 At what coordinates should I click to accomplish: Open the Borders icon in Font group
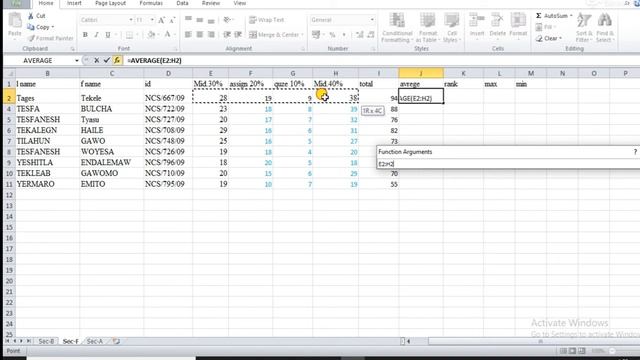(x=129, y=35)
